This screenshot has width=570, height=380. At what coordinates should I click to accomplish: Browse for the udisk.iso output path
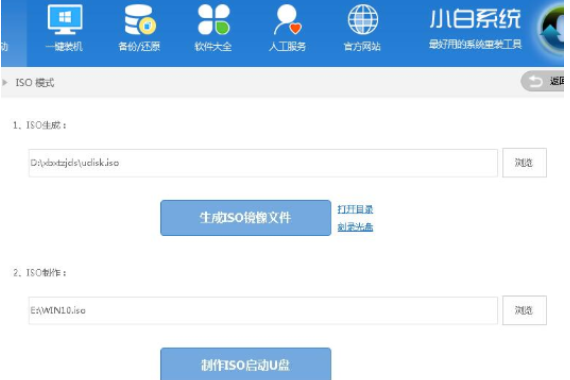click(x=524, y=163)
